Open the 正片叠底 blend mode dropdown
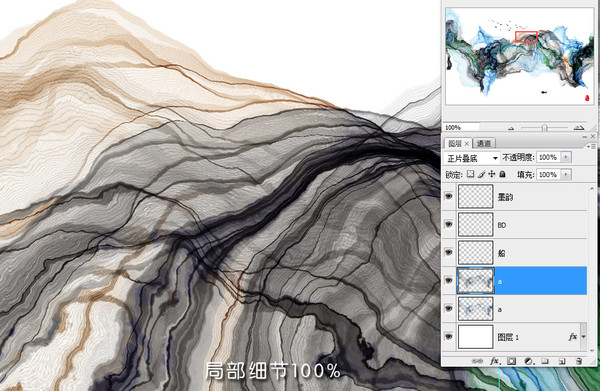Image resolution: width=600 pixels, height=391 pixels. tap(472, 158)
